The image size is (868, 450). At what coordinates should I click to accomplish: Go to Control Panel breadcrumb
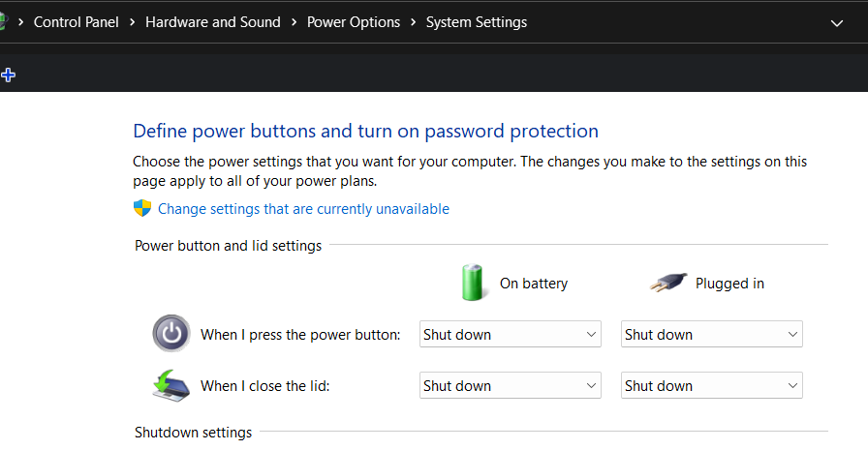coord(76,21)
